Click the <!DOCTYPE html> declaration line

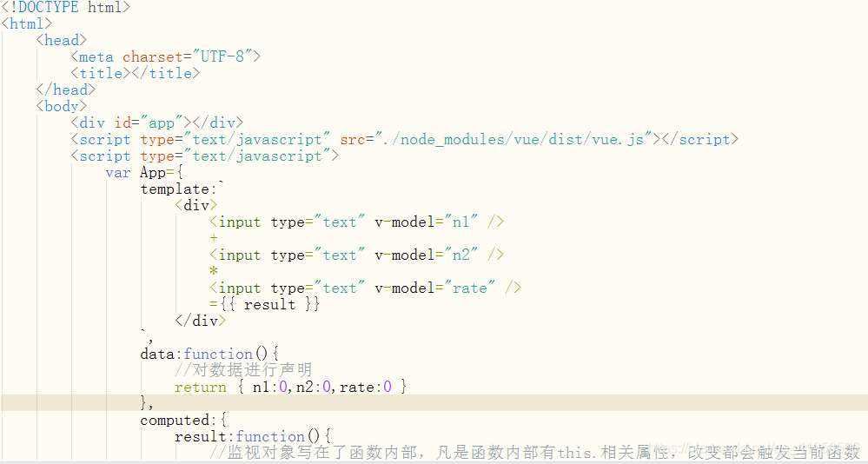pyautogui.click(x=65, y=7)
